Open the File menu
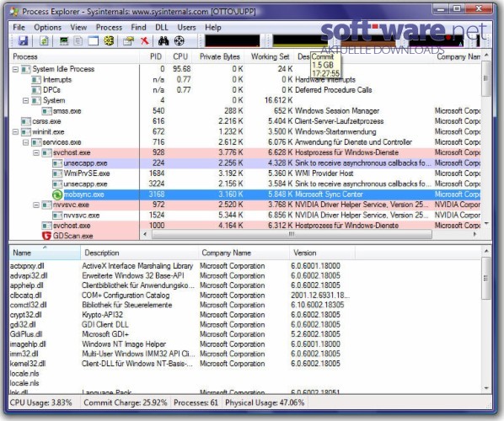The width and height of the screenshot is (504, 421). pyautogui.click(x=19, y=28)
